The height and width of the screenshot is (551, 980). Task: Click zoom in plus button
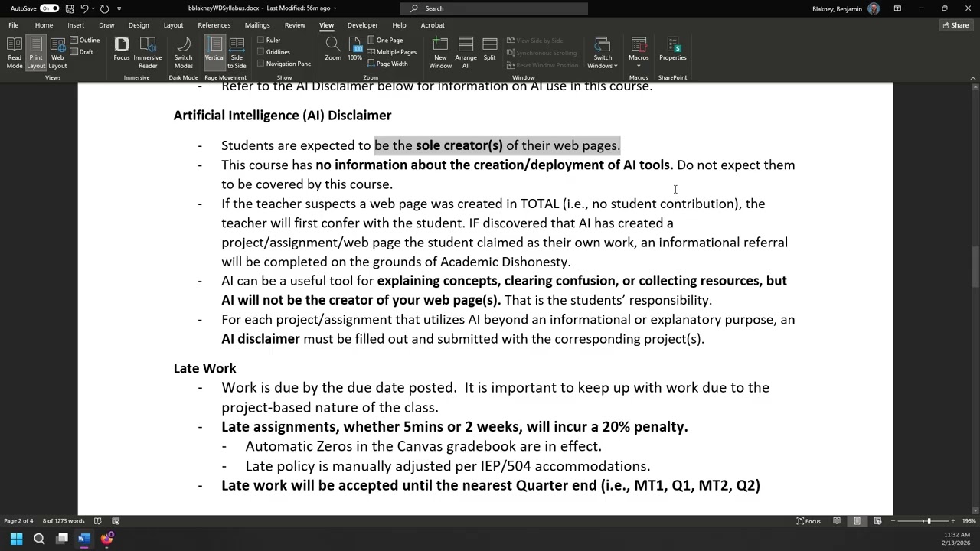click(x=953, y=521)
